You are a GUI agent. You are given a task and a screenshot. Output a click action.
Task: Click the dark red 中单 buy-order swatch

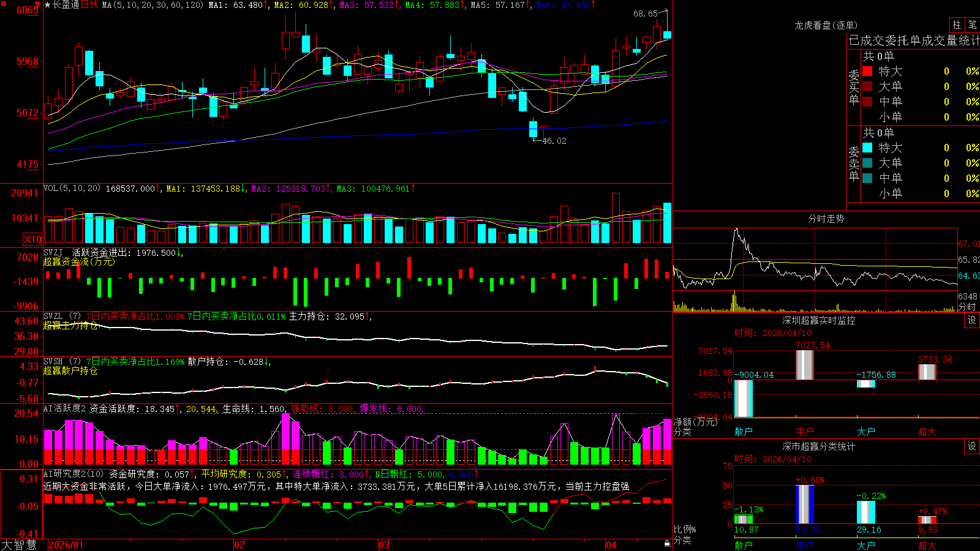[867, 101]
